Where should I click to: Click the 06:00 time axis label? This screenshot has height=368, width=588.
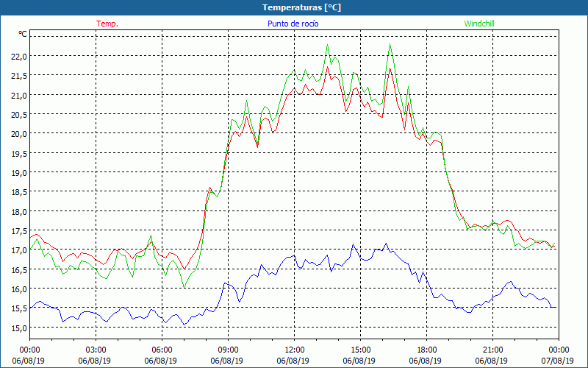[x=162, y=350]
